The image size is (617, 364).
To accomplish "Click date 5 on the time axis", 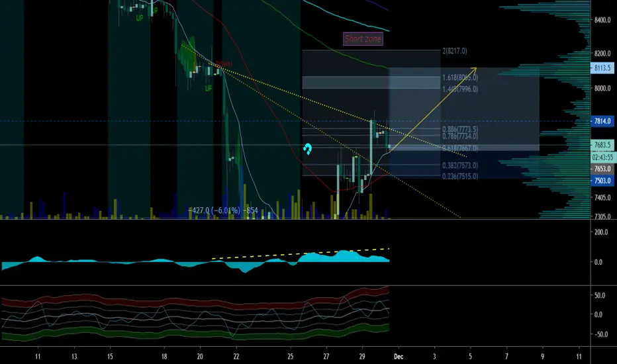I will click(x=470, y=357).
